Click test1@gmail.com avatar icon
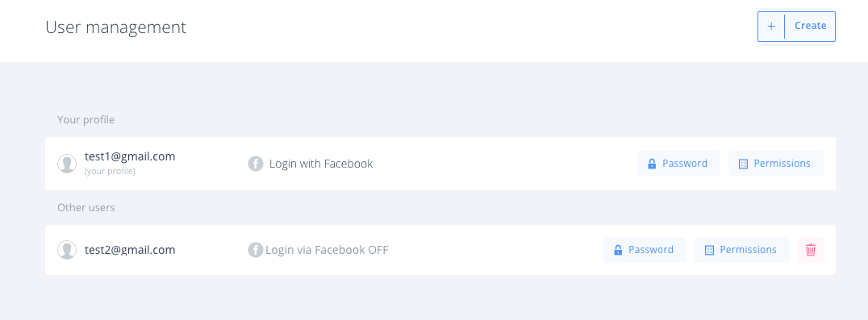Screen dimensions: 868x320 point(67,164)
